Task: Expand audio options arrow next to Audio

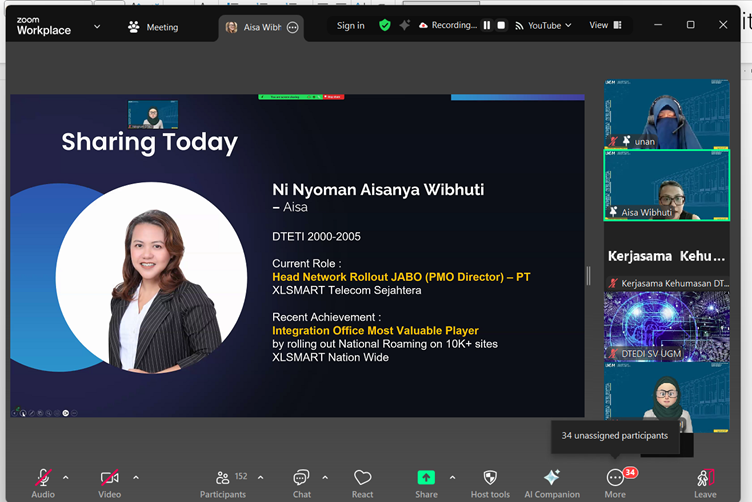Action: [66, 477]
